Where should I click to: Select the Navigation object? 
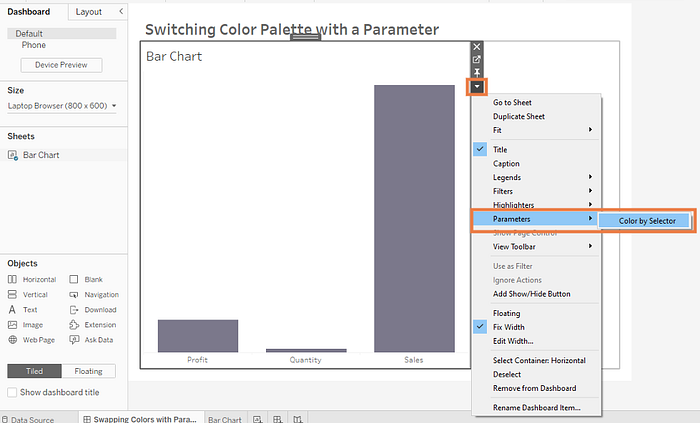point(94,294)
